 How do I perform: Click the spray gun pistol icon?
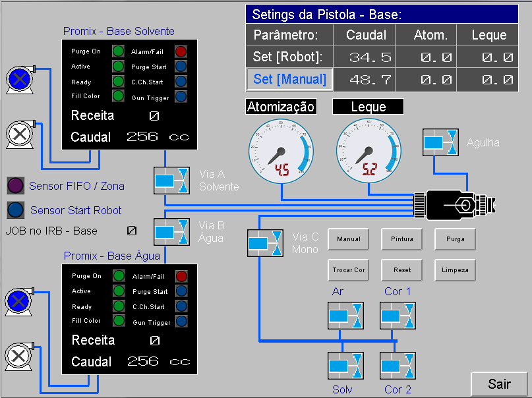pos(455,205)
